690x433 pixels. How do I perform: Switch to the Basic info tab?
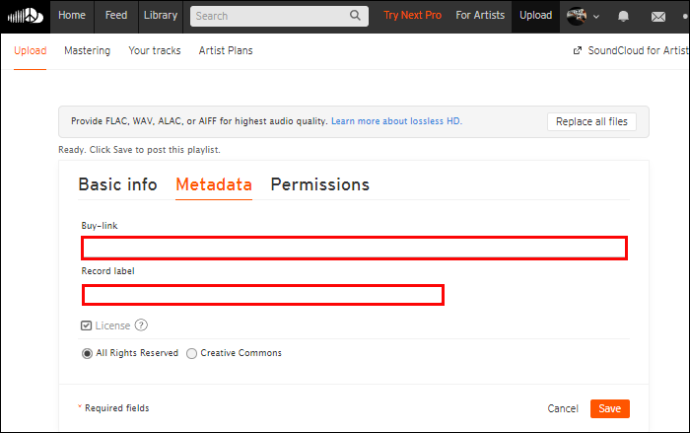118,184
